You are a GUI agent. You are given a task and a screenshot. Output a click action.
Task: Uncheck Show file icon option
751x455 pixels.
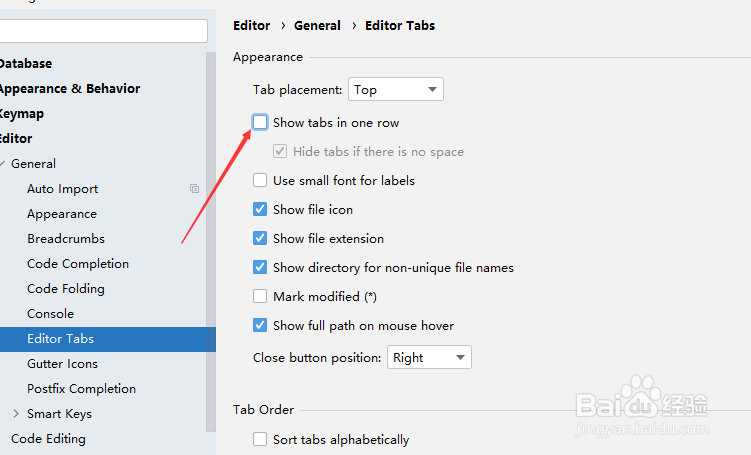click(x=260, y=209)
